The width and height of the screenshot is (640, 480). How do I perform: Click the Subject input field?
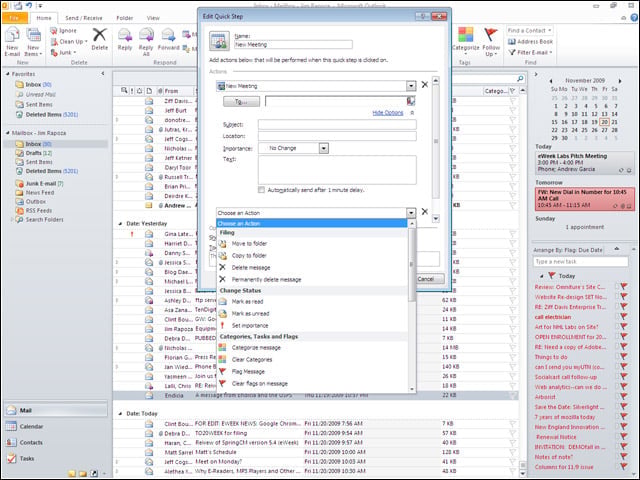click(337, 124)
